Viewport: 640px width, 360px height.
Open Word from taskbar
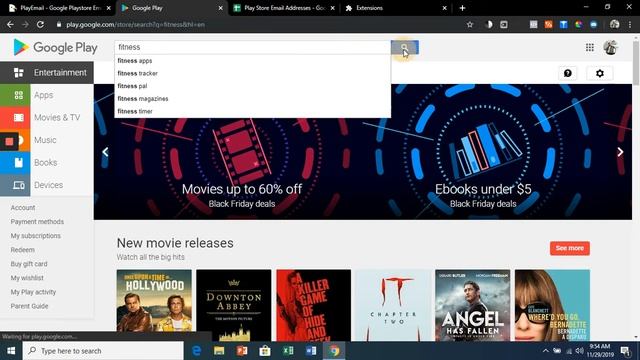tap(311, 351)
